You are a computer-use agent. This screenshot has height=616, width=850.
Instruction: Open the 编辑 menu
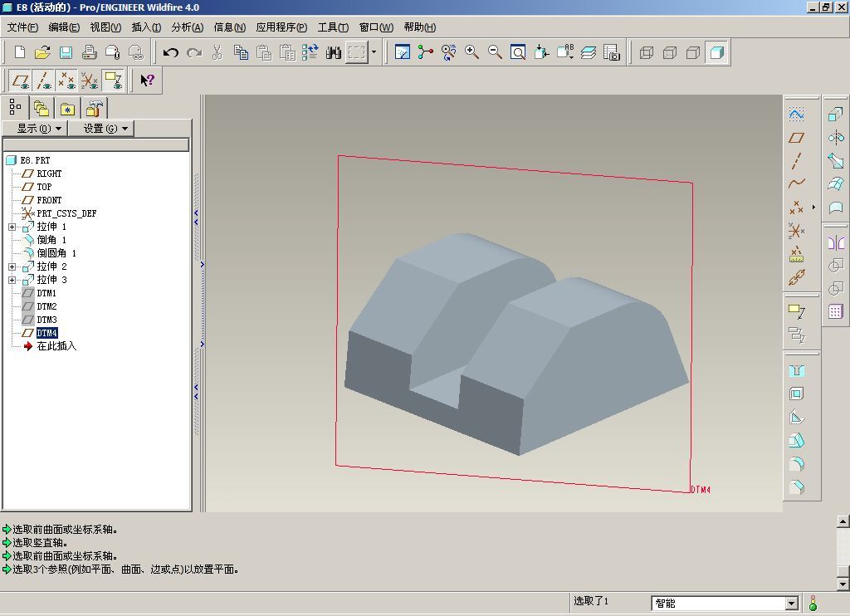click(63, 27)
